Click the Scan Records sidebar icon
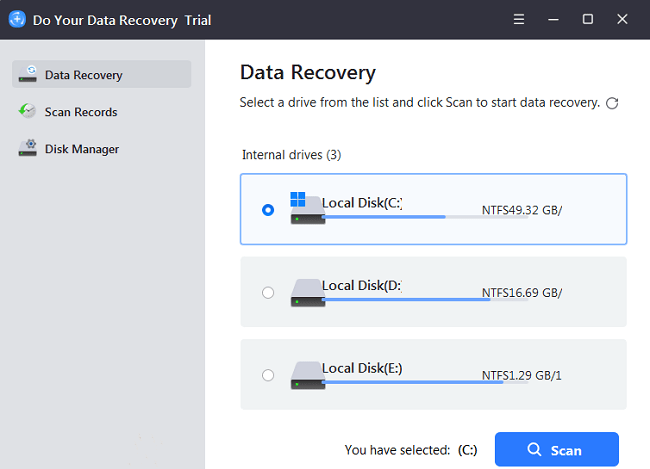 tap(28, 112)
